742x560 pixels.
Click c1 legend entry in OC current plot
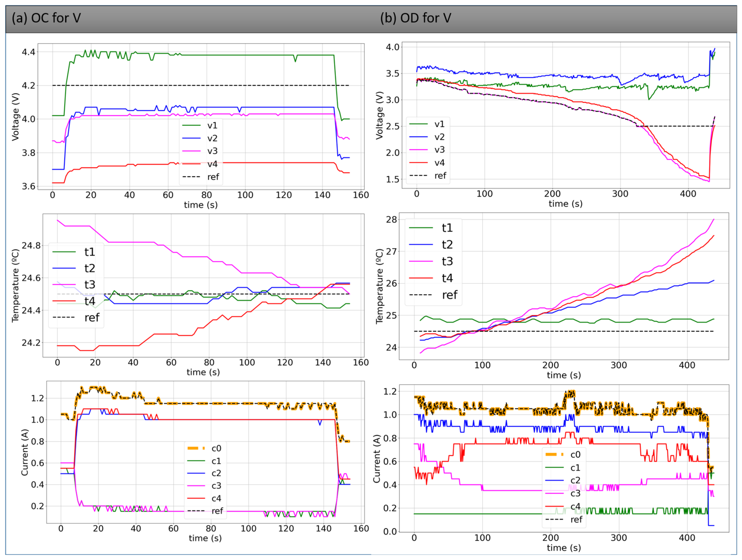(204, 461)
